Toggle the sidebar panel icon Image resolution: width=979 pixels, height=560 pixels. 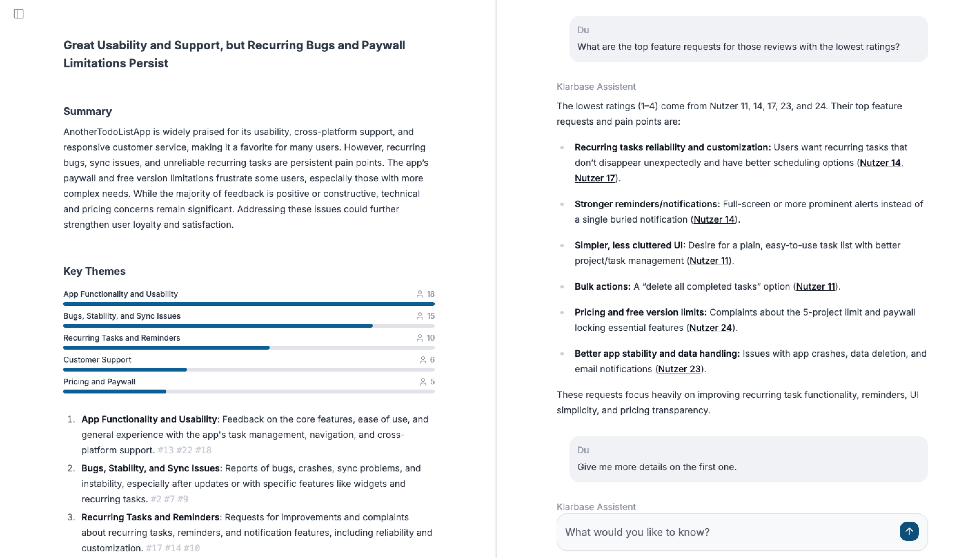(19, 14)
